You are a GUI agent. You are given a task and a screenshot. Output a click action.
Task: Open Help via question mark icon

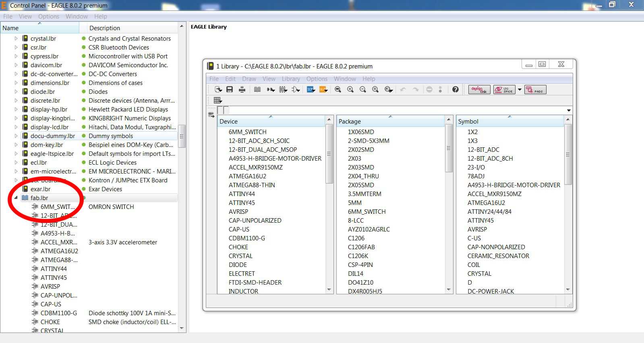tap(456, 89)
